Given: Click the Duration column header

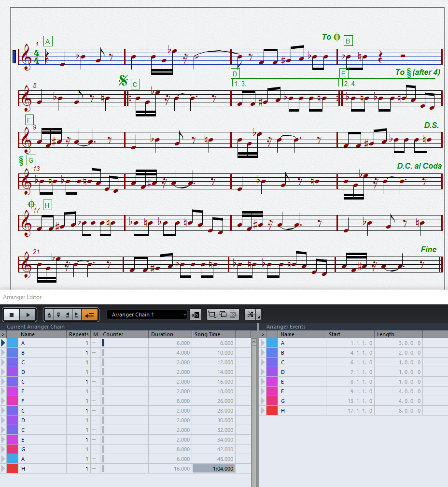Looking at the screenshot, I should 170,334.
